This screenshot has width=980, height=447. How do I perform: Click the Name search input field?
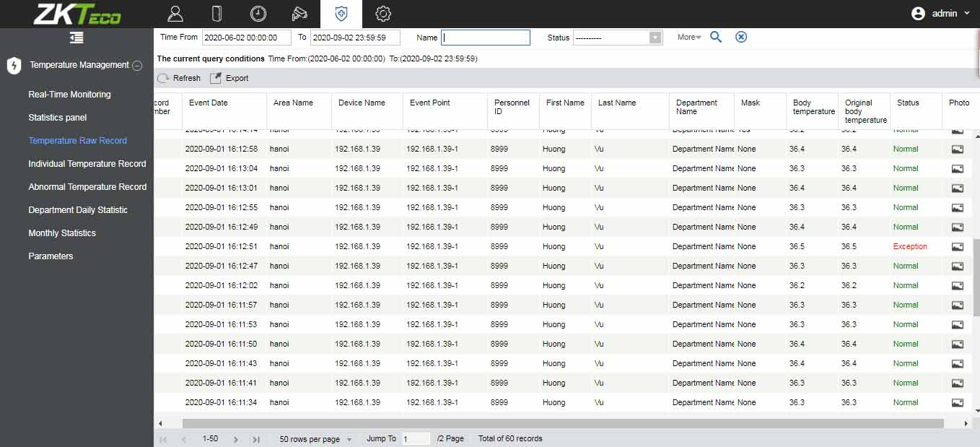[x=486, y=38]
